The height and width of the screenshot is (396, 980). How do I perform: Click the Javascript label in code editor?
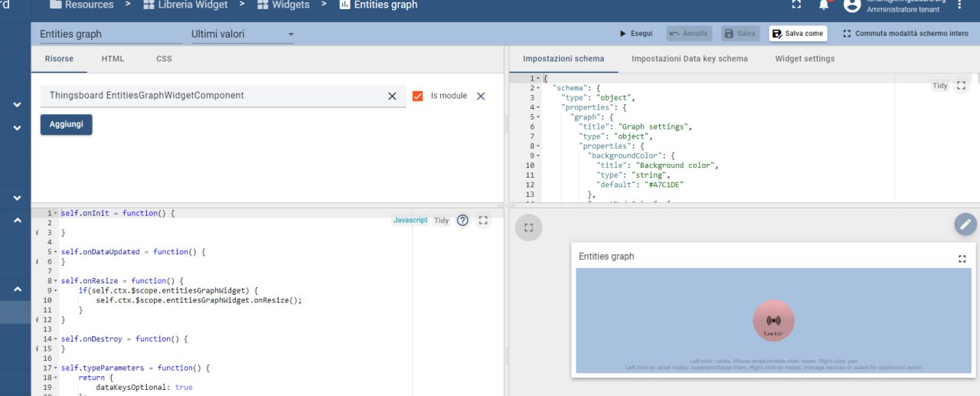(410, 220)
